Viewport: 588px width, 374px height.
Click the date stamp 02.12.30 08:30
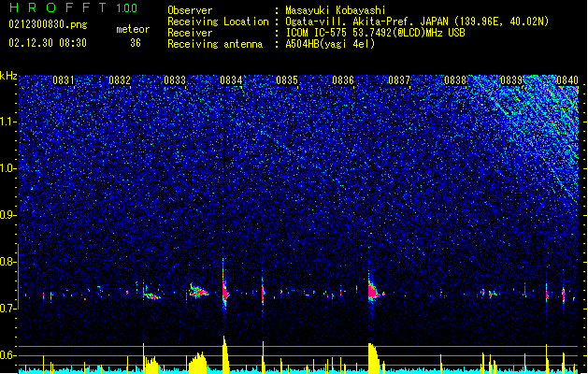pos(48,43)
